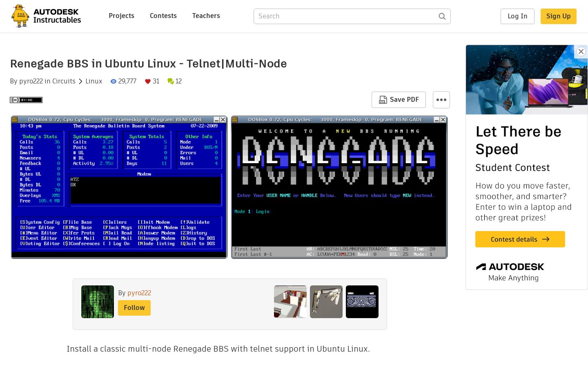Click the Autodesk Make Anything logo
The height and width of the screenshot is (368, 588).
pos(510,272)
